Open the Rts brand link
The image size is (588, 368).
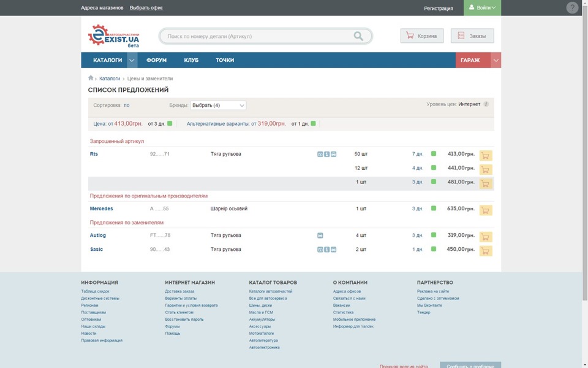94,154
